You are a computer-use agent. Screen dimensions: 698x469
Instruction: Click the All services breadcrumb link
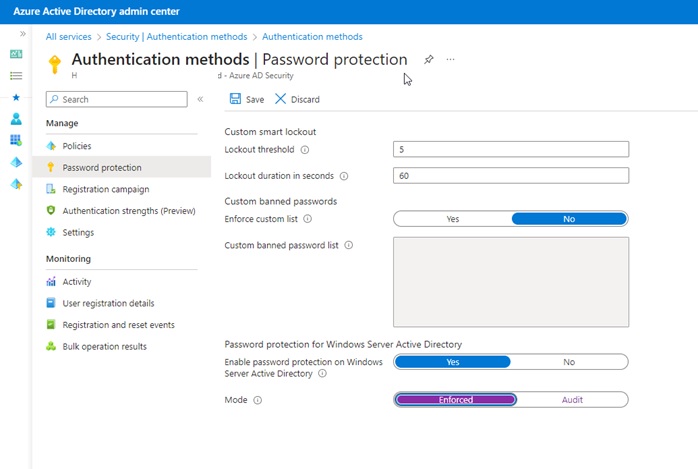tap(69, 37)
